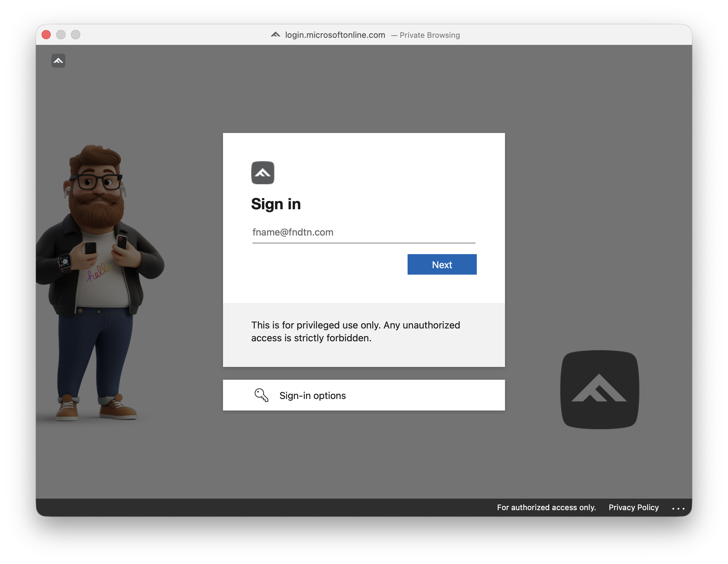
Task: Open the three-dot more menu in footer
Action: pos(678,508)
